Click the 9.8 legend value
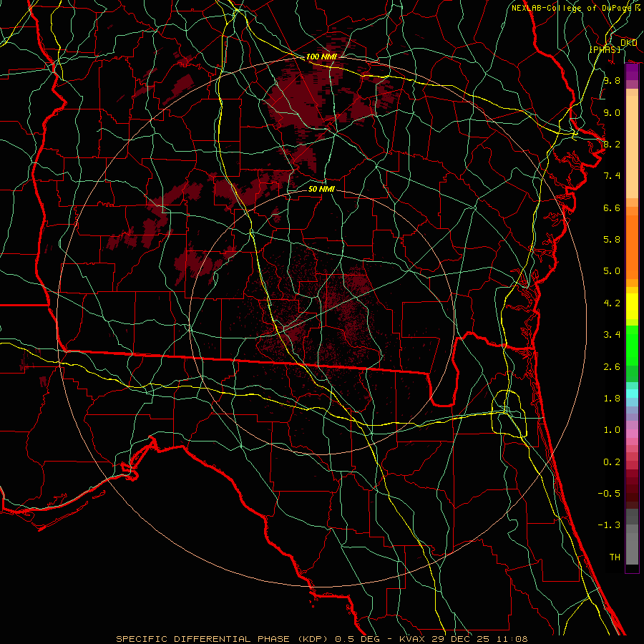The image size is (644, 644). coord(611,81)
